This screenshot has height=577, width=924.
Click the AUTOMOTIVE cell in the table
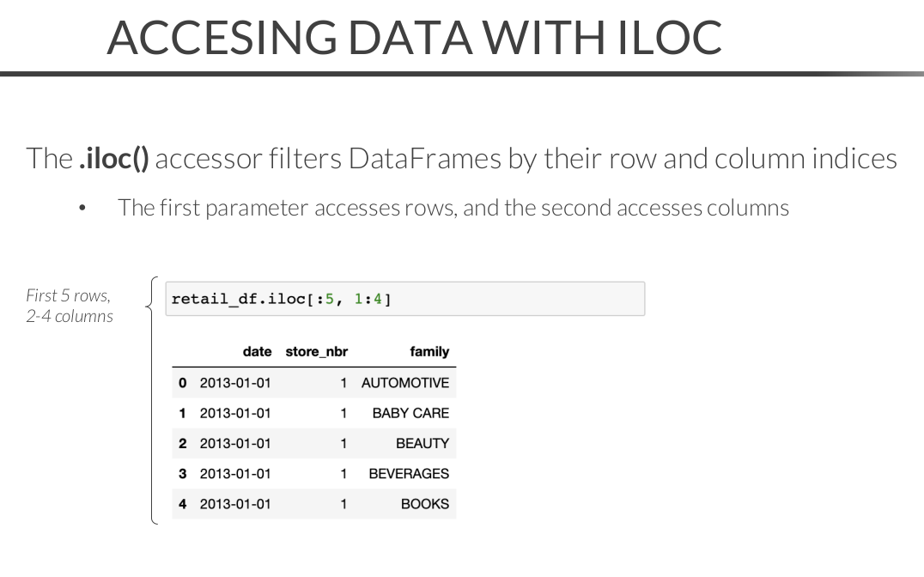tap(404, 383)
